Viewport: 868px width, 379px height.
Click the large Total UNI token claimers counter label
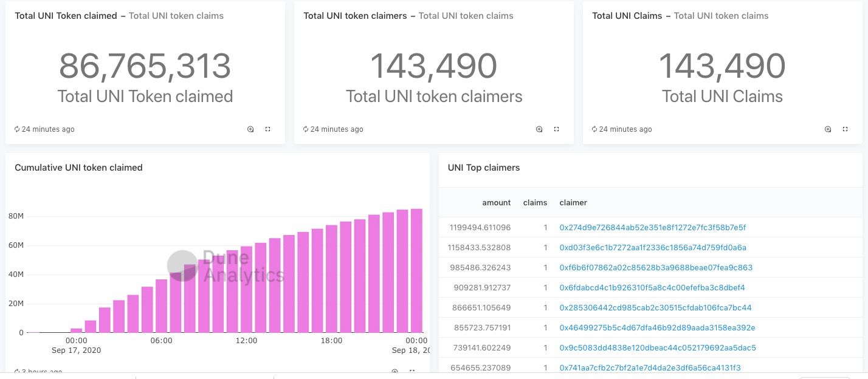point(434,97)
